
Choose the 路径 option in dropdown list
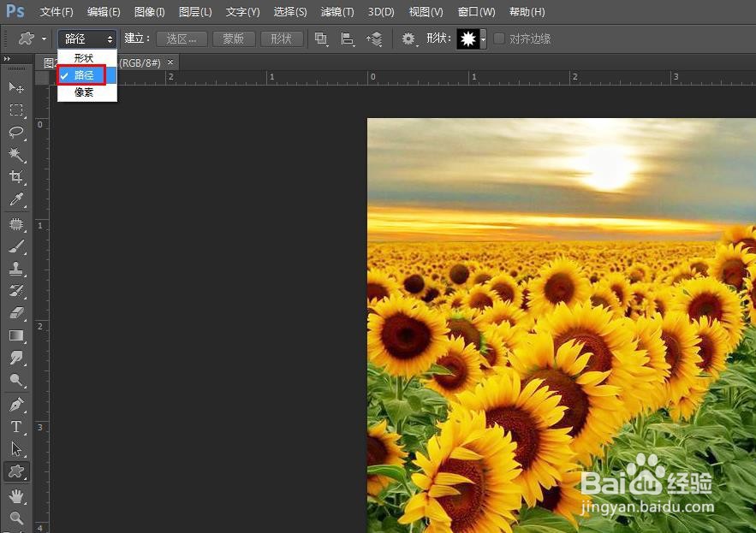coord(86,75)
